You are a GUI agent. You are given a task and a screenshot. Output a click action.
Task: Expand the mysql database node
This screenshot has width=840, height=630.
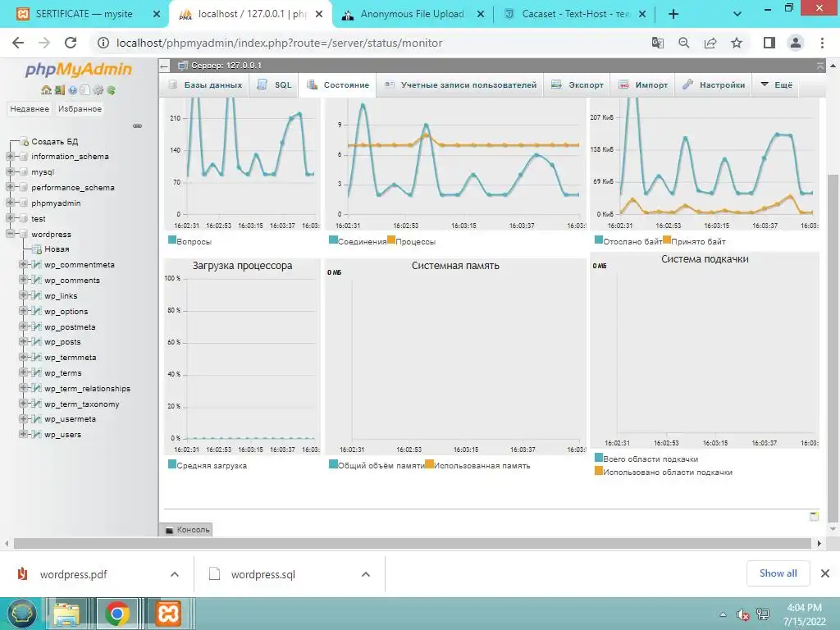click(x=10, y=172)
